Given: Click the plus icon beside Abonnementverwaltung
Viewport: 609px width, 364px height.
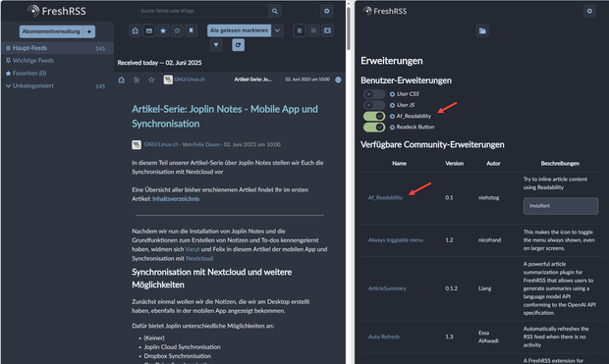Looking at the screenshot, I should pyautogui.click(x=89, y=31).
